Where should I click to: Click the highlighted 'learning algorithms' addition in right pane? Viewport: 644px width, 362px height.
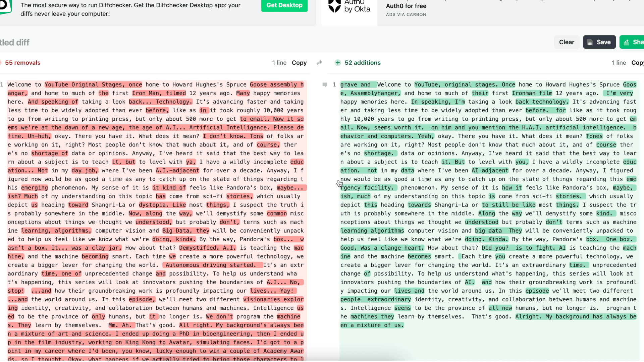coord(372,231)
